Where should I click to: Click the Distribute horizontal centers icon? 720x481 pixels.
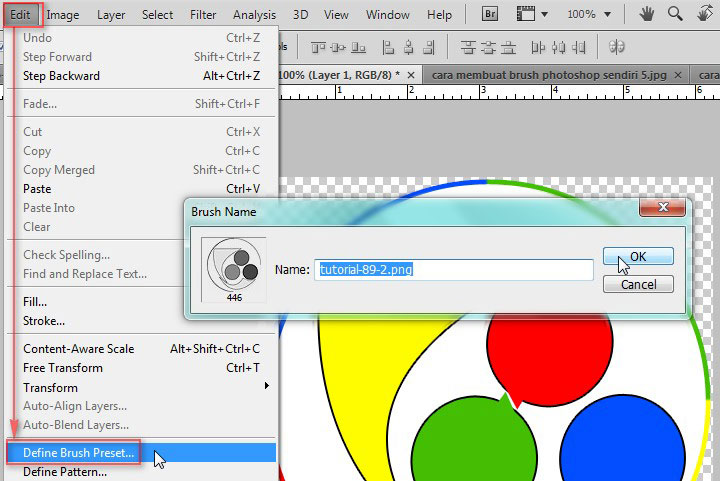(x=558, y=47)
